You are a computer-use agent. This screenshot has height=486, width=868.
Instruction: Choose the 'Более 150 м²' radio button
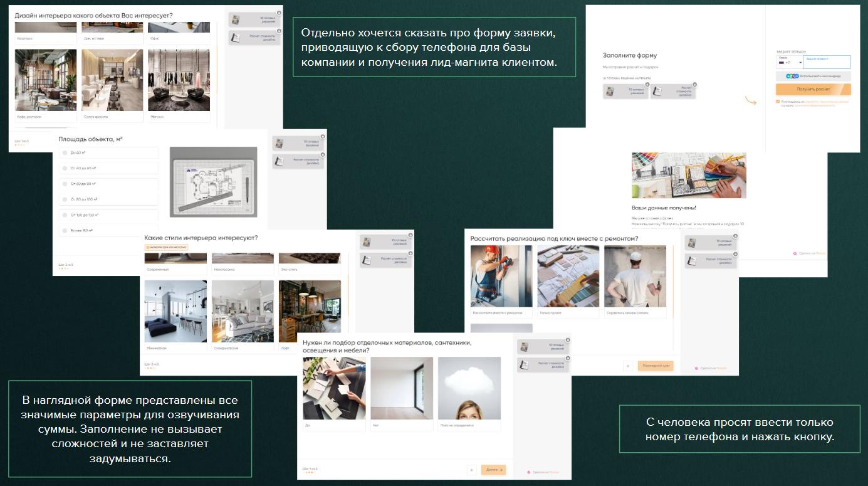64,231
